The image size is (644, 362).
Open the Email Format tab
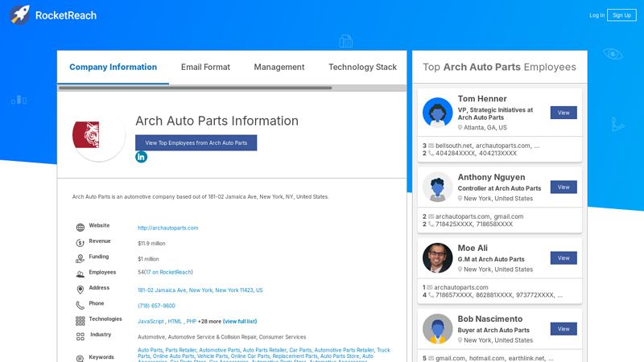pos(205,67)
